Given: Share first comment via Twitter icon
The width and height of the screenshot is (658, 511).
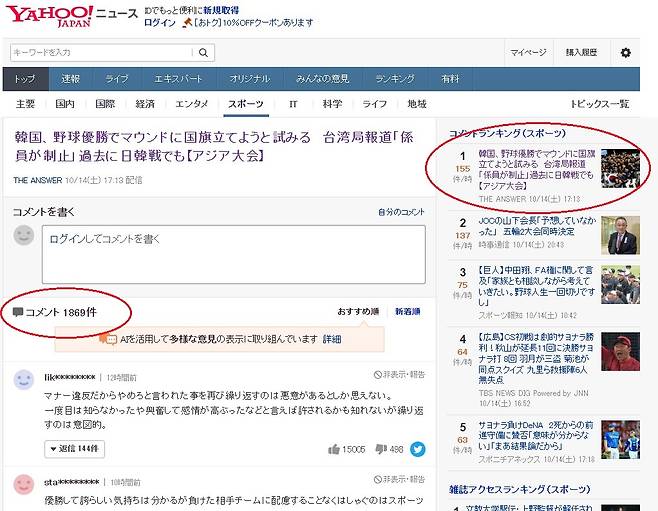Looking at the screenshot, I should click(417, 449).
